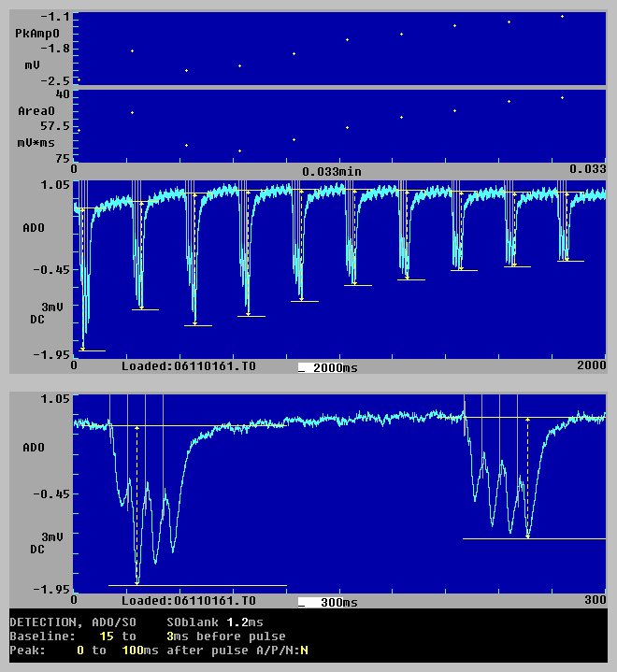Screen dimensions: 617x672
Task: Click the AD0 label on the upper trace
Action: [x=33, y=227]
